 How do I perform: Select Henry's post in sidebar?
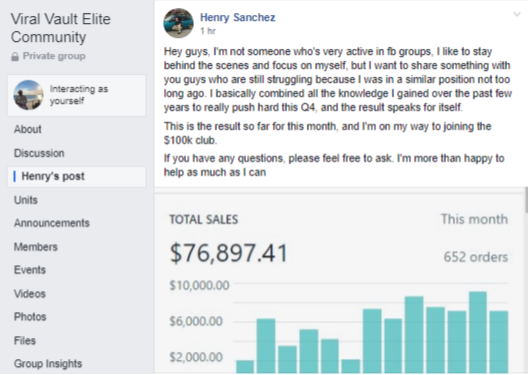point(76,176)
